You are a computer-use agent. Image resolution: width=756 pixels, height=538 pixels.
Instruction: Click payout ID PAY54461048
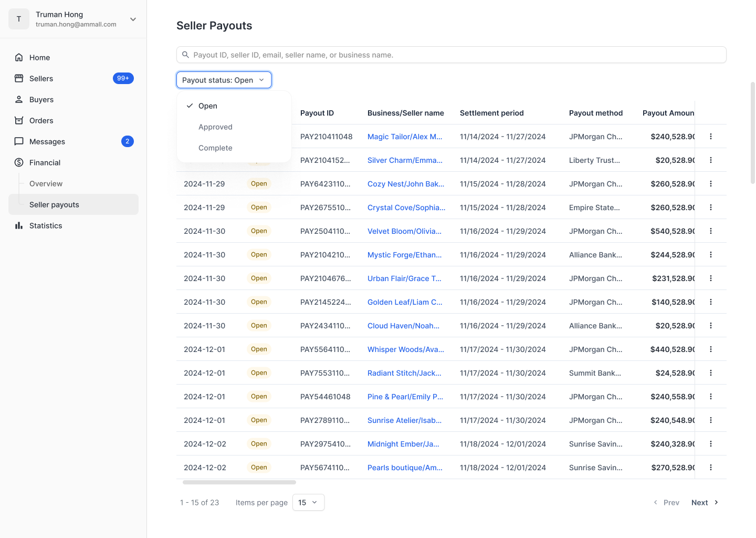[x=325, y=397]
